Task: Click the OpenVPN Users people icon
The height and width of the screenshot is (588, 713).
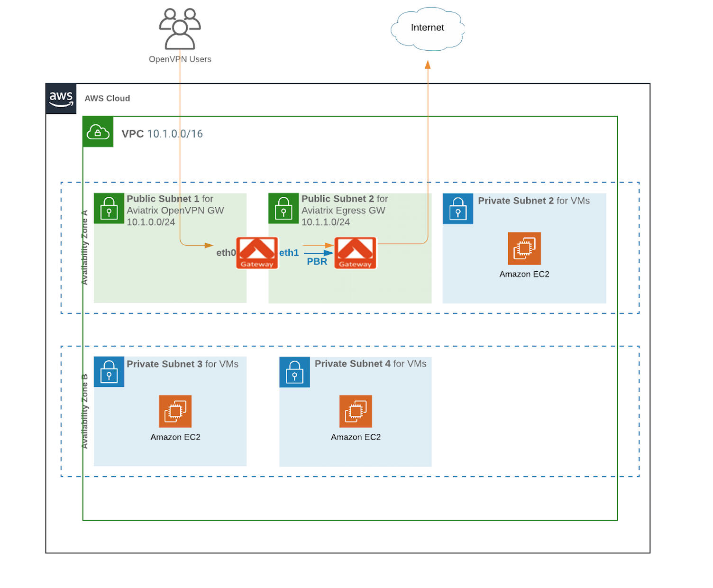Action: [180, 29]
